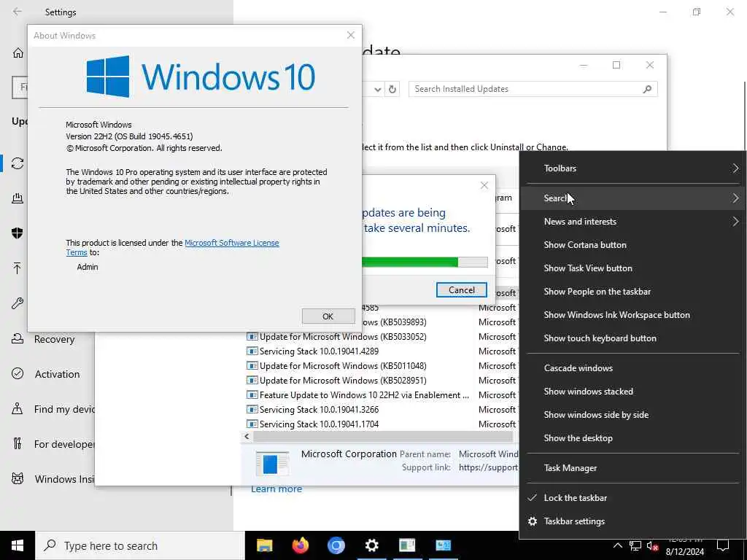
Task: Open the Action Center notification icon
Action: tap(723, 545)
